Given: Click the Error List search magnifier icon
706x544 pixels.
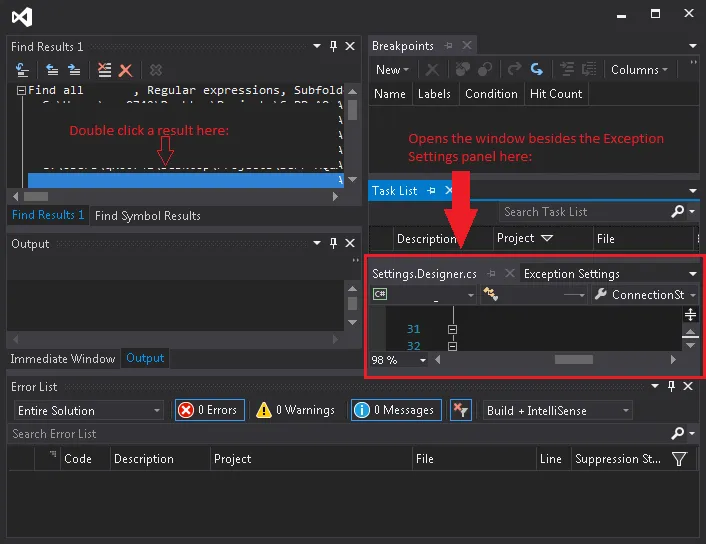Looking at the screenshot, I should (x=678, y=433).
